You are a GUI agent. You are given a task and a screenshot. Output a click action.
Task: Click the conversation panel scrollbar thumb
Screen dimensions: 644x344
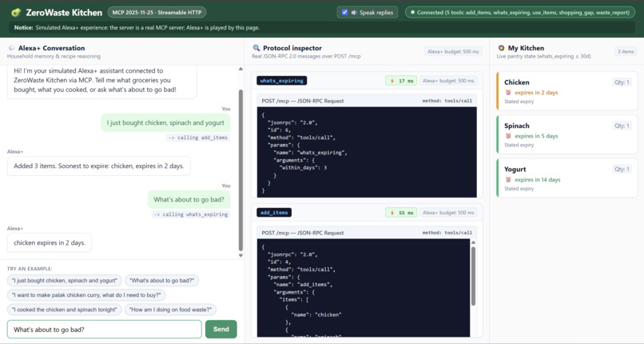pos(241,170)
